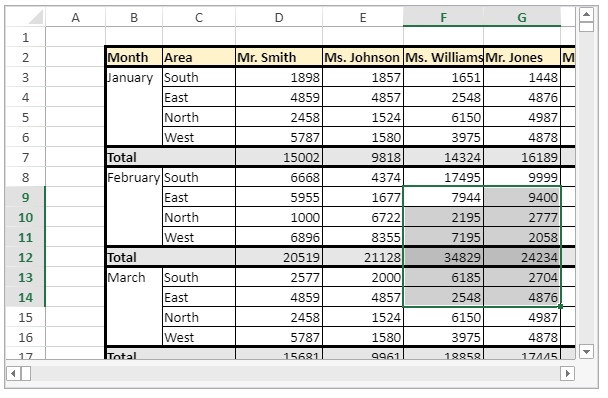Click the Ms. Johnson header cell

[x=363, y=57]
